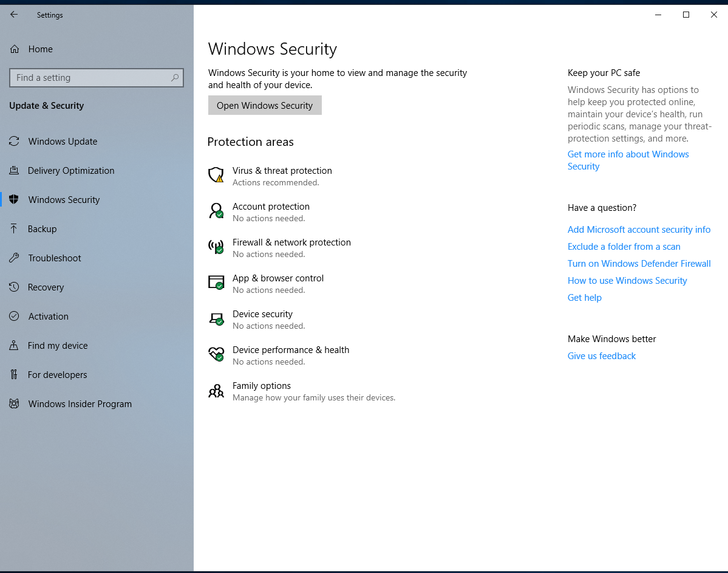
Task: Select Delivery Optimization in sidebar
Action: click(x=71, y=171)
